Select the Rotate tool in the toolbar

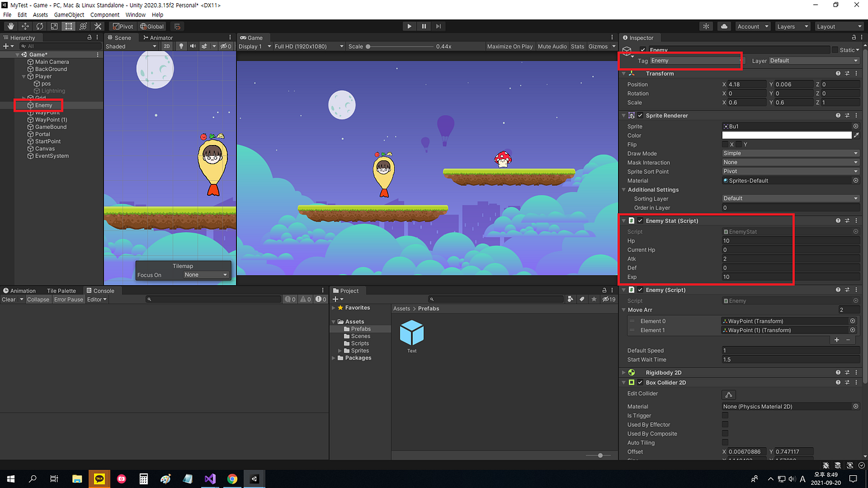[40, 26]
